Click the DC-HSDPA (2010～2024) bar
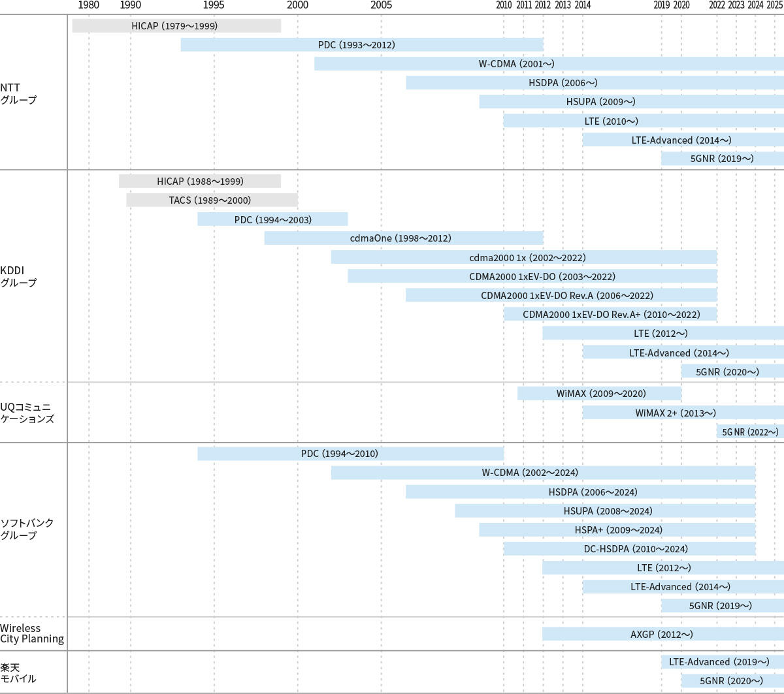 629,549
